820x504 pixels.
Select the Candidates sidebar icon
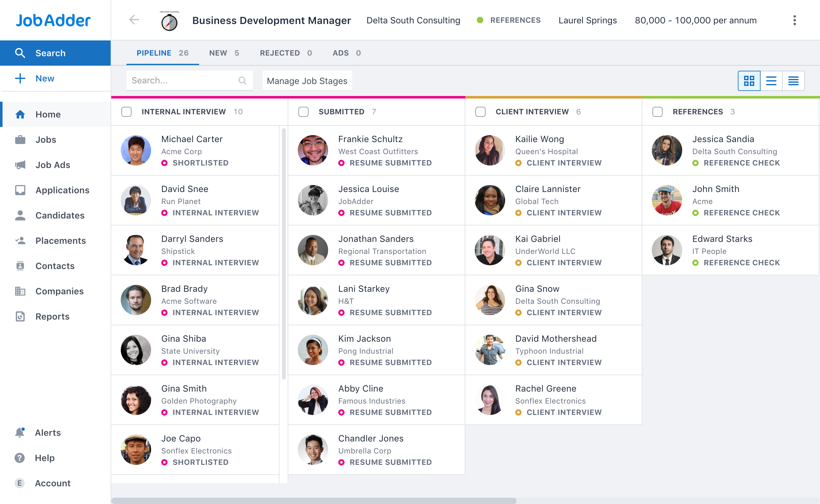pyautogui.click(x=20, y=215)
